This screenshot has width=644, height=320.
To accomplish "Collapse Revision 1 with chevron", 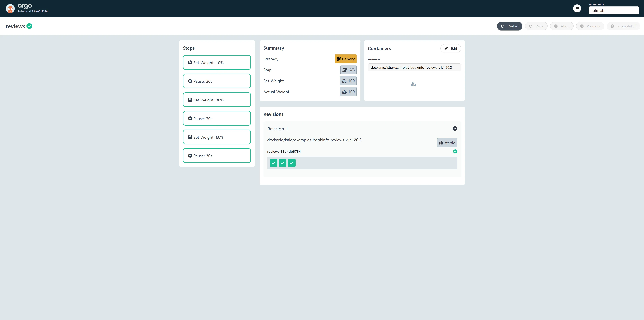I will 455,129.
